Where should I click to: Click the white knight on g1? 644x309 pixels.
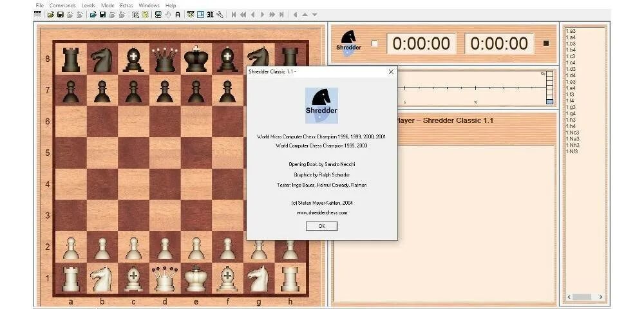tap(258, 279)
